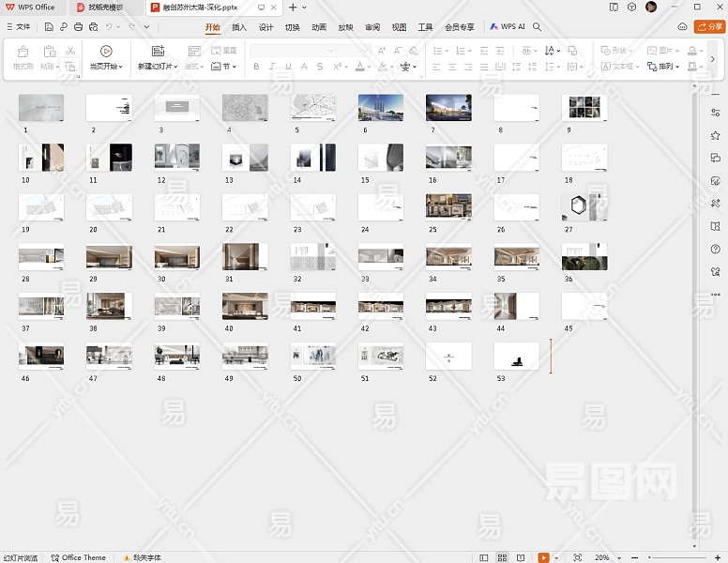
Task: Open the 插入 ribbon tab
Action: point(239,27)
